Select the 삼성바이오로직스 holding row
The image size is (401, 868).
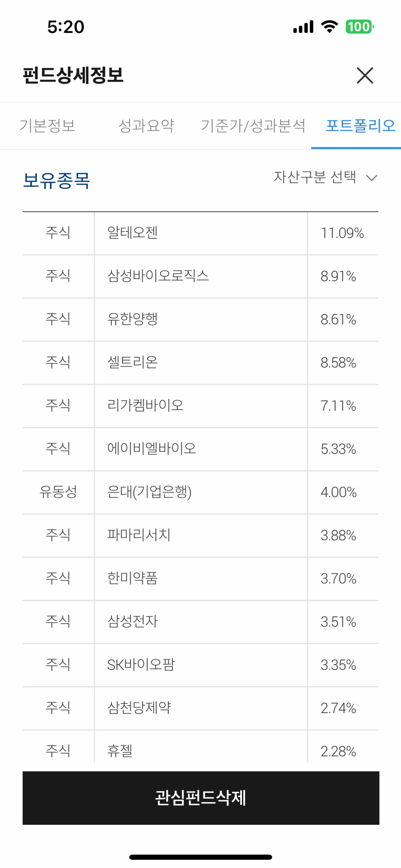200,276
